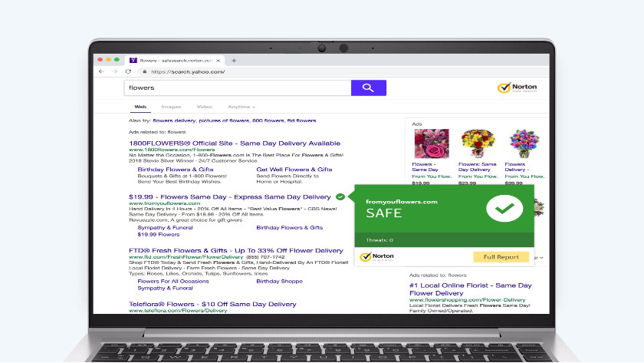Click www.fromyouflowers.com green URL text
Image resolution: width=644 pixels, height=363 pixels.
click(x=164, y=203)
